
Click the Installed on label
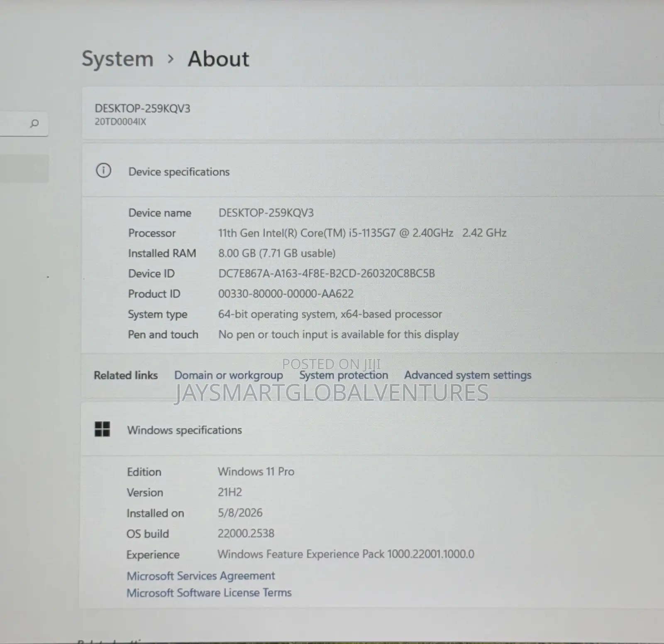(x=155, y=513)
